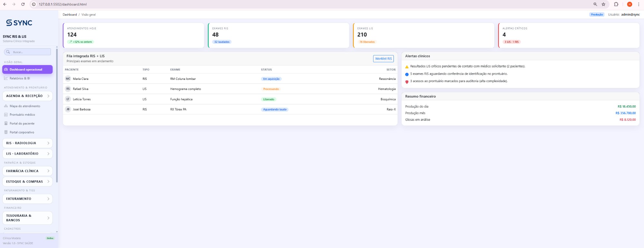Click the RX Tórax PA exam cell
This screenshot has height=248, width=644.
(x=178, y=110)
